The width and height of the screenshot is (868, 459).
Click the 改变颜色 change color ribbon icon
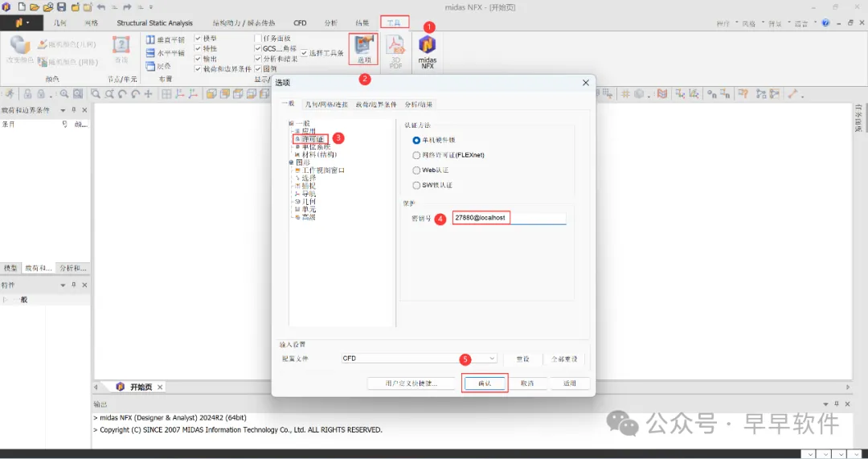20,50
